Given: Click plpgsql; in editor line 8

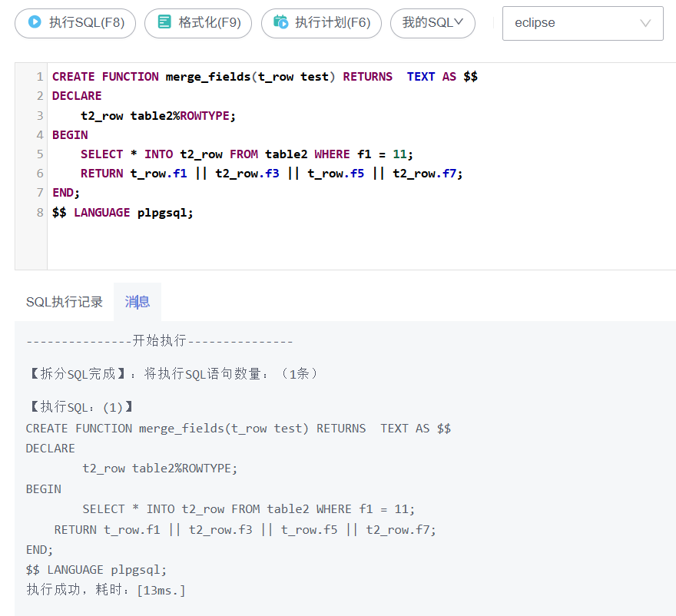Looking at the screenshot, I should 165,213.
